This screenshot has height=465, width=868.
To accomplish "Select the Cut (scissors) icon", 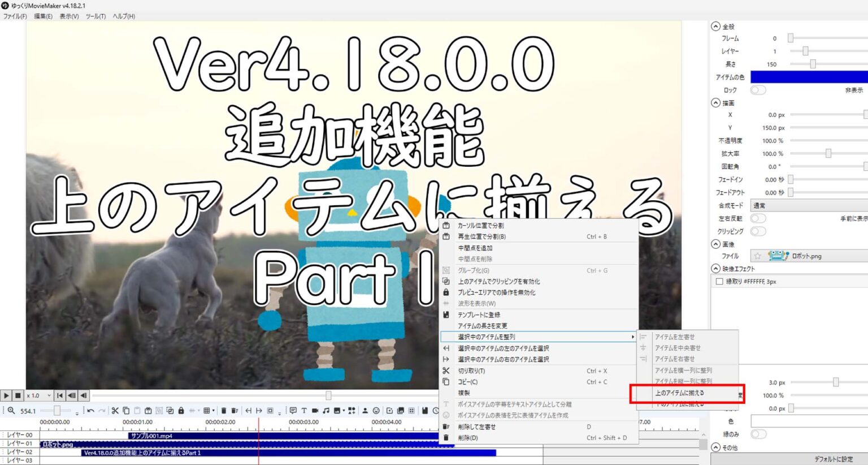I will click(x=115, y=410).
